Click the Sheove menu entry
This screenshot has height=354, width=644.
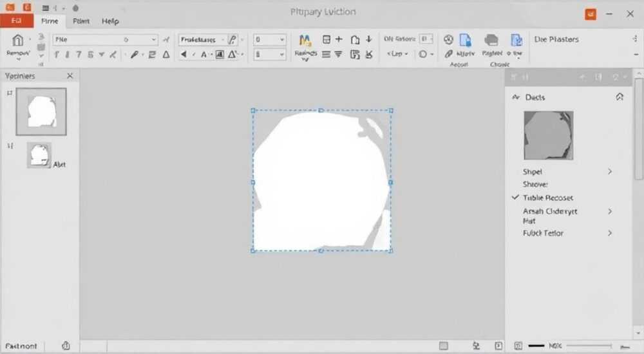(x=535, y=184)
